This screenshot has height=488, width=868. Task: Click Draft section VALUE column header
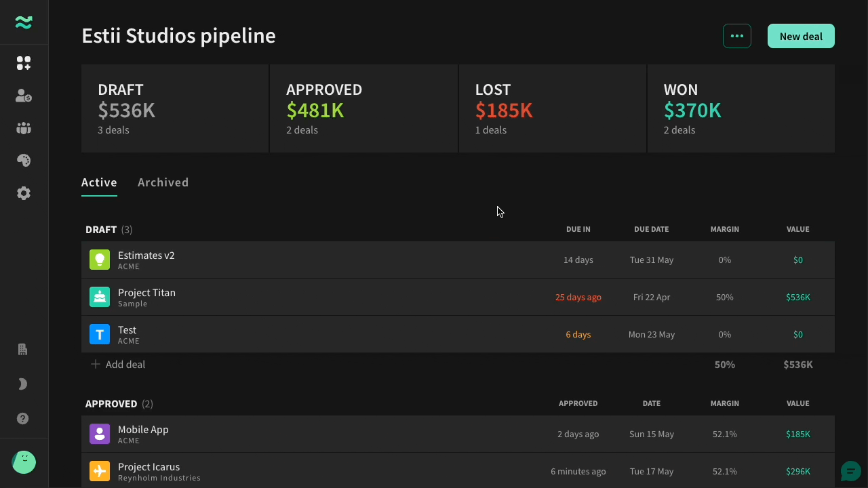(798, 229)
